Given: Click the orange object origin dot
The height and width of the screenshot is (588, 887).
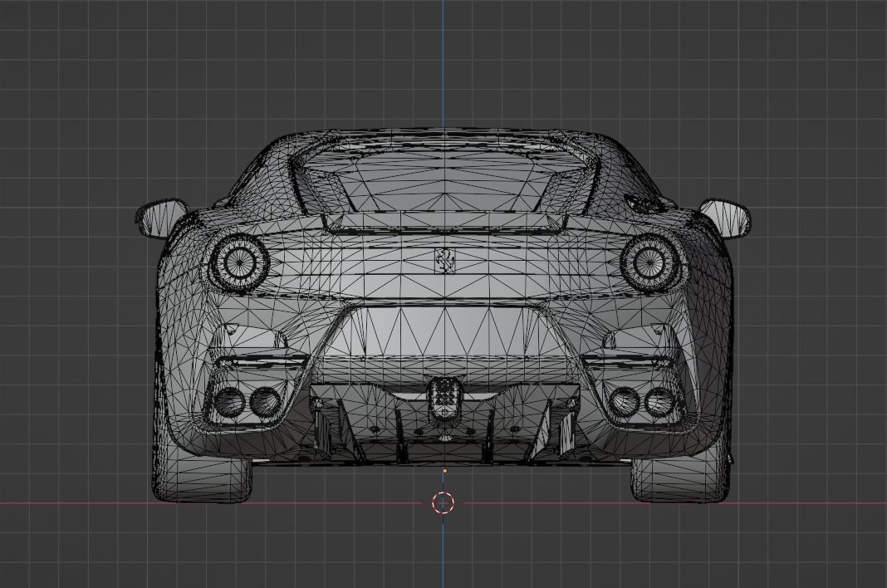Looking at the screenshot, I should point(447,469).
